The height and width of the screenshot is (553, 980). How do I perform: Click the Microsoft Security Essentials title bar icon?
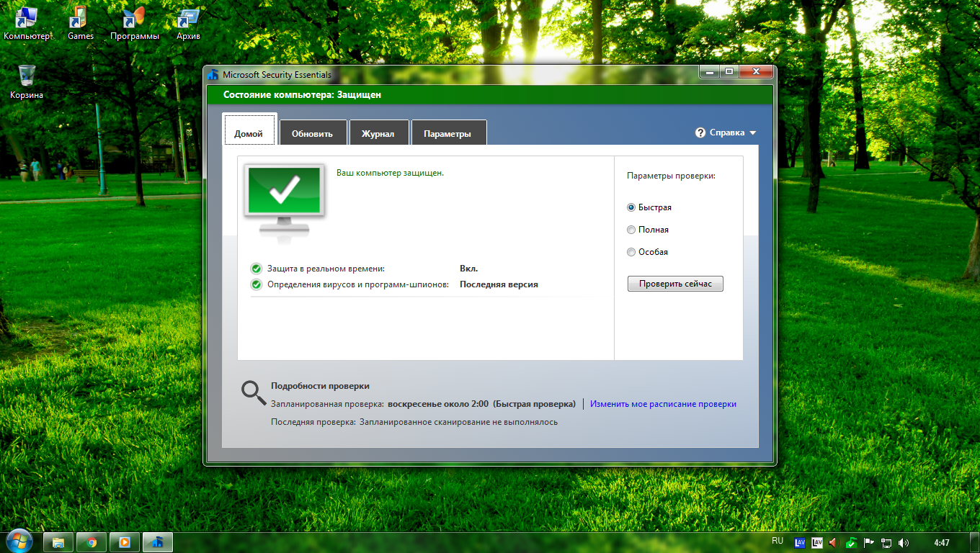point(213,74)
